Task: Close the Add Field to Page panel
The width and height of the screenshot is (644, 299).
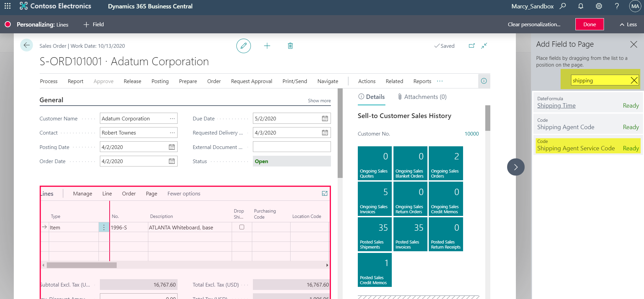Action: tap(634, 44)
